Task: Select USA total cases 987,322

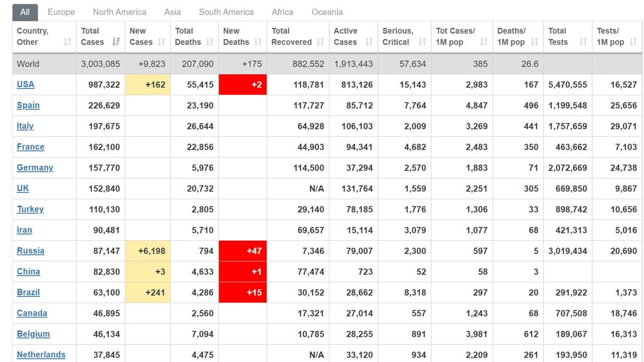Action: click(x=105, y=85)
